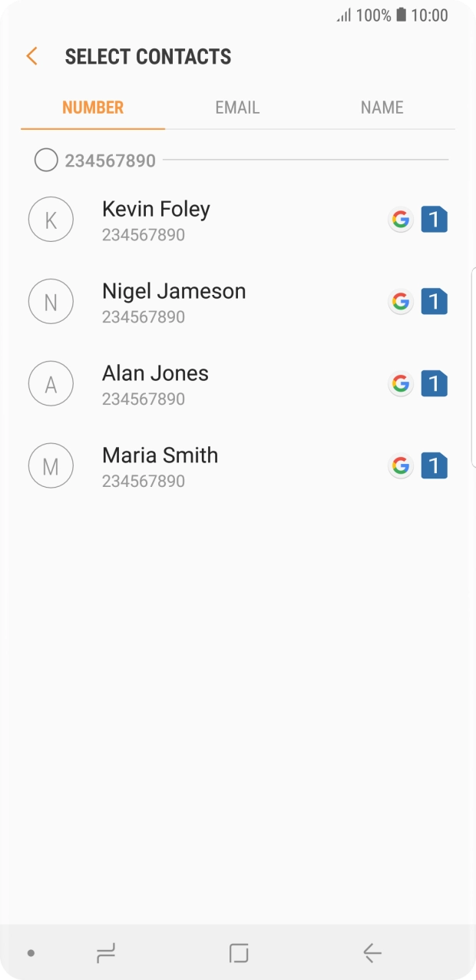Tap Maria Smith's SIM 1 icon
This screenshot has height=980, width=476.
tap(434, 465)
